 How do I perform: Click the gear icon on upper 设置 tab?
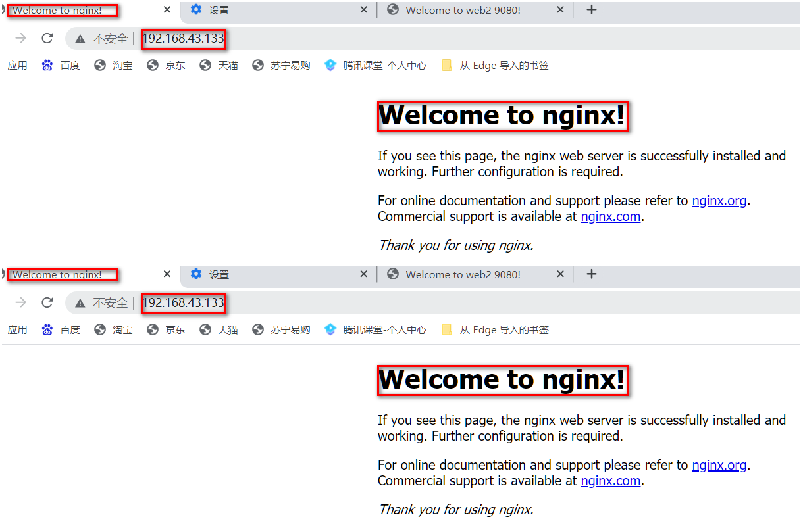(195, 10)
